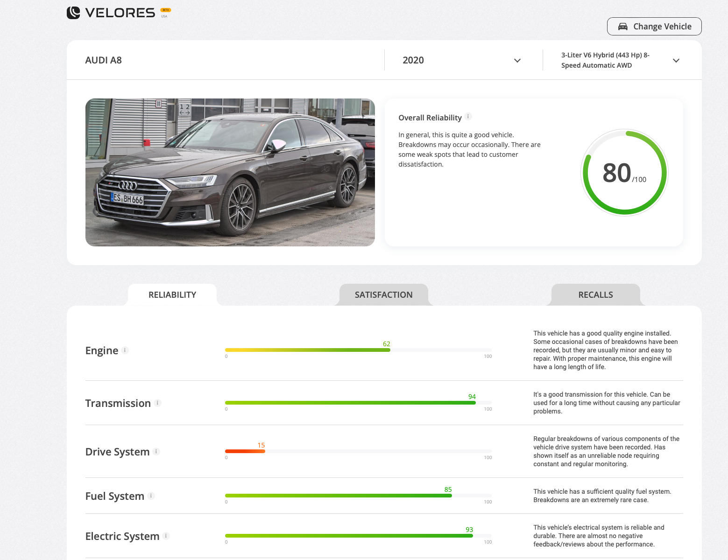
Task: Click the Transmission category label
Action: [x=118, y=403]
